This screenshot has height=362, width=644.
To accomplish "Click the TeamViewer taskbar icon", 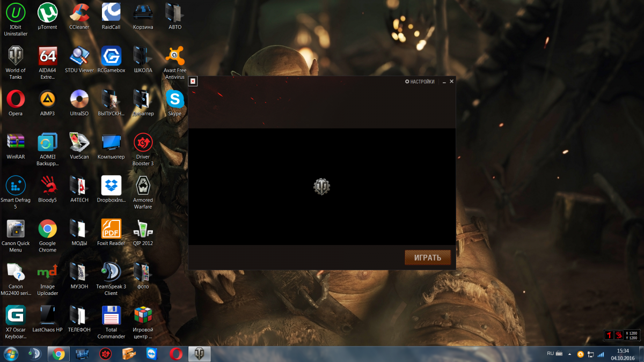I will click(x=152, y=354).
